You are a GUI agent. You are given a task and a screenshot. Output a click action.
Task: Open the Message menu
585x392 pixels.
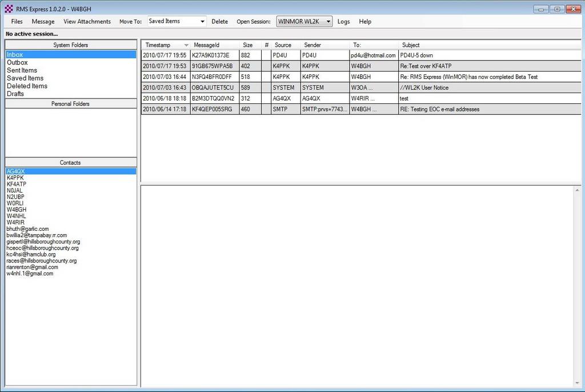tap(43, 22)
